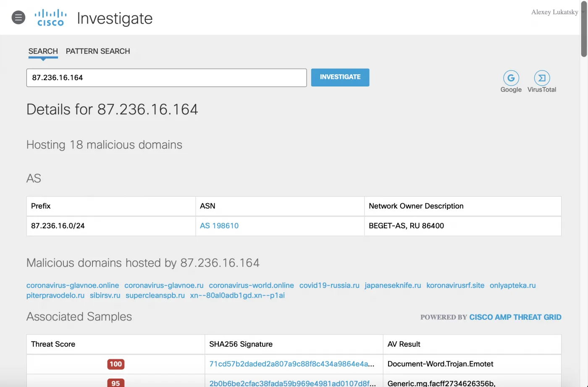This screenshot has width=588, height=387.
Task: Click the page vertical scrollbar thumb
Action: [x=584, y=29]
